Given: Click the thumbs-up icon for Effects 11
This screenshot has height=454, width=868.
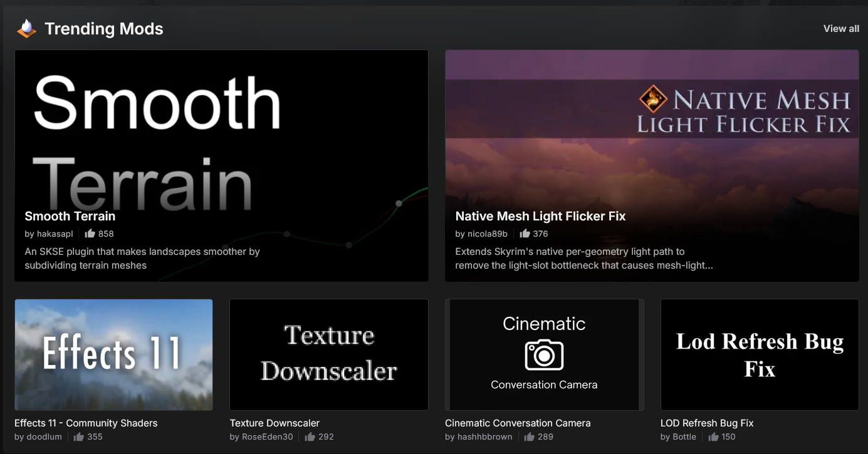Looking at the screenshot, I should click(x=79, y=436).
